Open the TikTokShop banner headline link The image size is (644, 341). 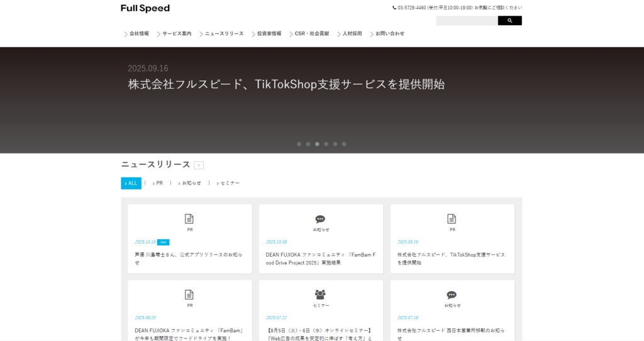click(x=286, y=84)
